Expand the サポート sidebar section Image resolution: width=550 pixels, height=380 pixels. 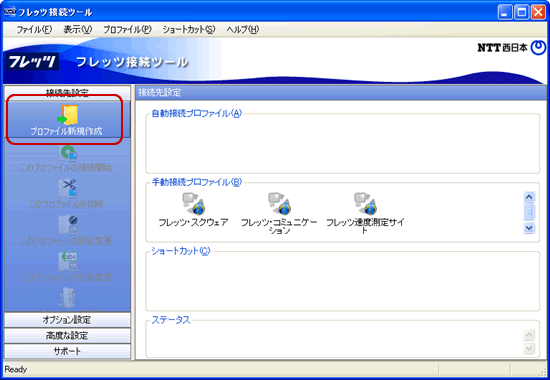point(67,351)
